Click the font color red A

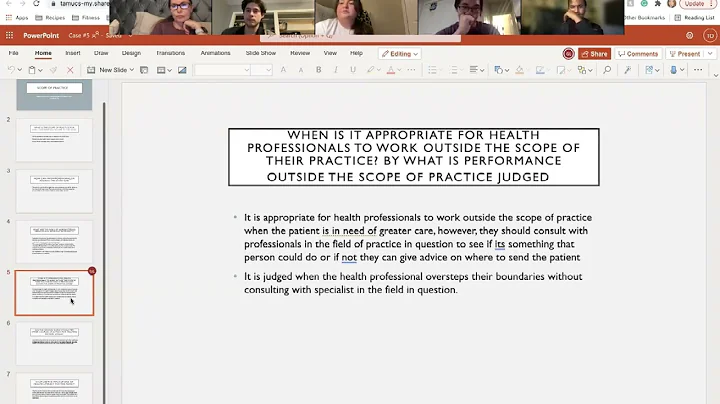391,70
